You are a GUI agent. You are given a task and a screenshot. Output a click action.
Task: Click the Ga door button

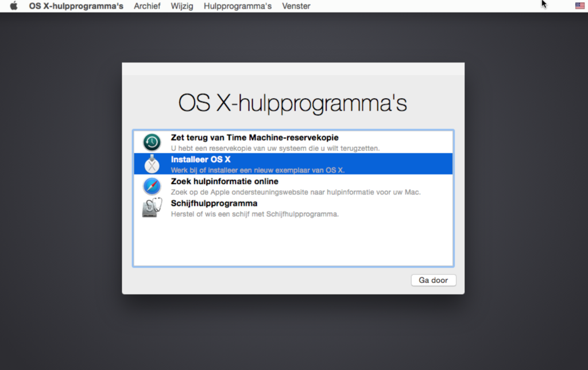434,280
